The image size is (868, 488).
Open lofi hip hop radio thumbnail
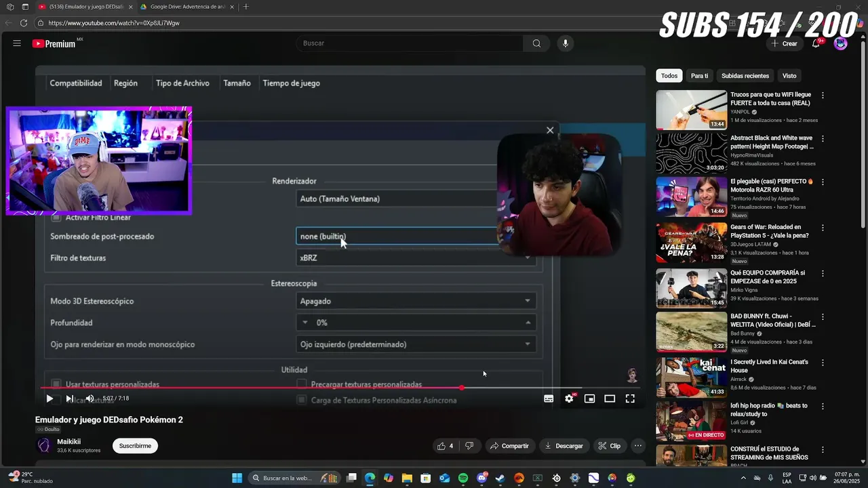691,421
